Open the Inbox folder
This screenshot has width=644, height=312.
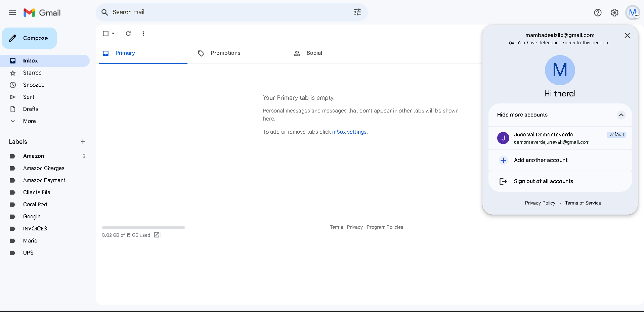[45, 61]
